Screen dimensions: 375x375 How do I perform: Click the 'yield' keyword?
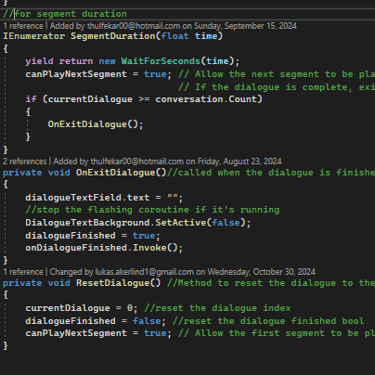point(39,61)
